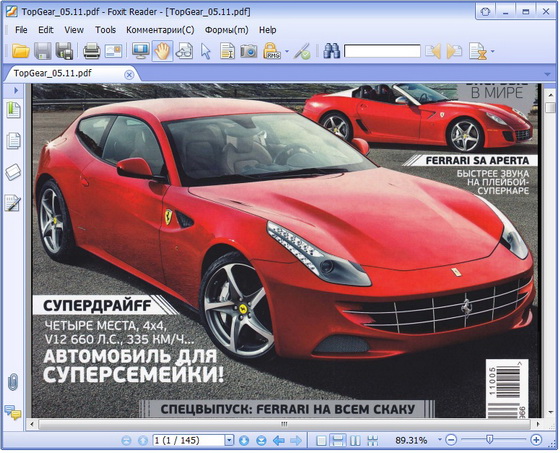The width and height of the screenshot is (560, 453).
Task: Switch to full screen with the monitor icon
Action: [141, 51]
